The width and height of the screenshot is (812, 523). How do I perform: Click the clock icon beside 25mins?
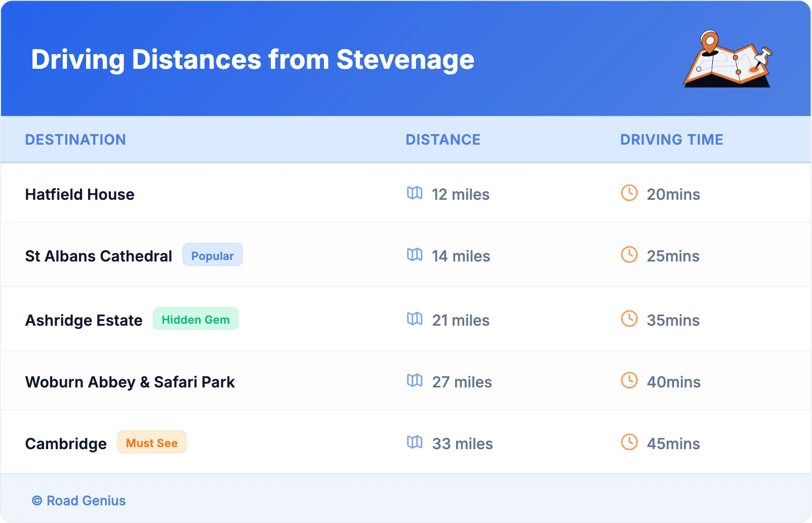tap(629, 254)
